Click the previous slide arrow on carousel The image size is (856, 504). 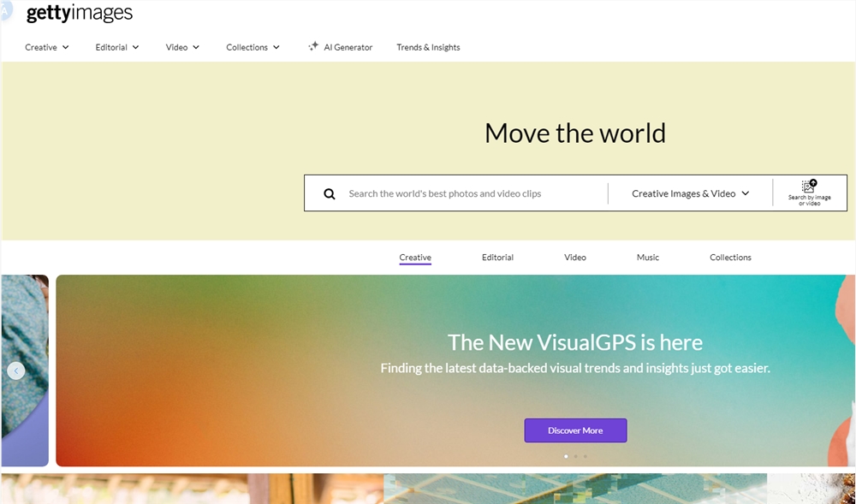point(15,371)
